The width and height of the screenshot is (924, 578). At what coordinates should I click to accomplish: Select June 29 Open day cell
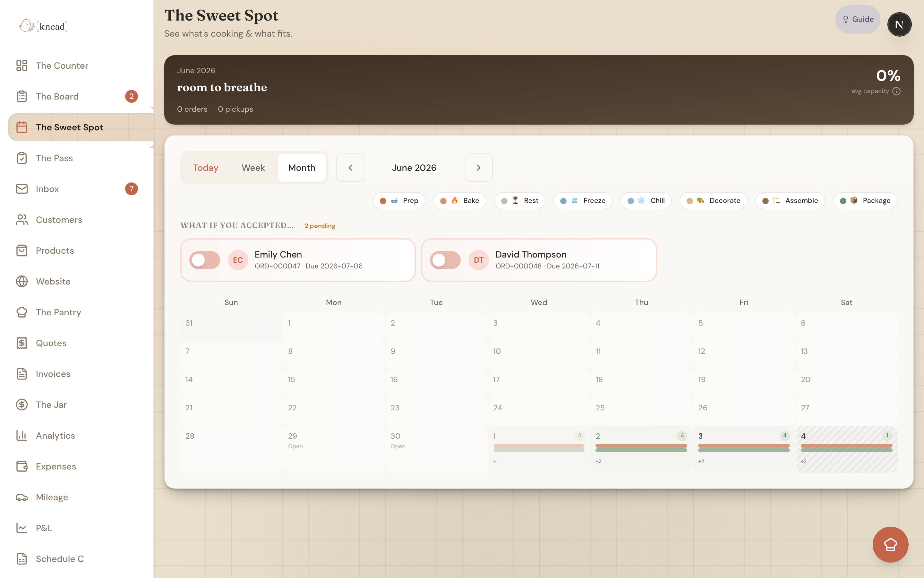(334, 449)
